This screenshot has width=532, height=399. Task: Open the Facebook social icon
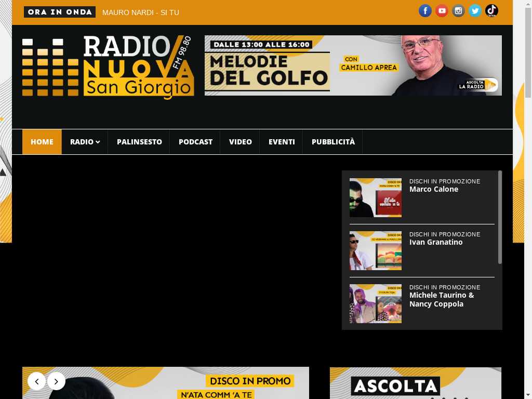(425, 11)
